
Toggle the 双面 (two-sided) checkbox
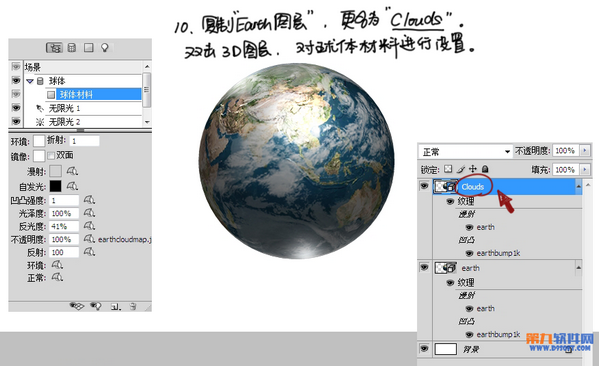tap(51, 155)
